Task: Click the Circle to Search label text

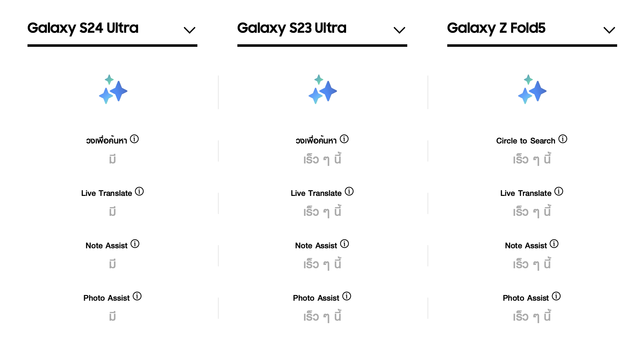Action: pos(525,141)
